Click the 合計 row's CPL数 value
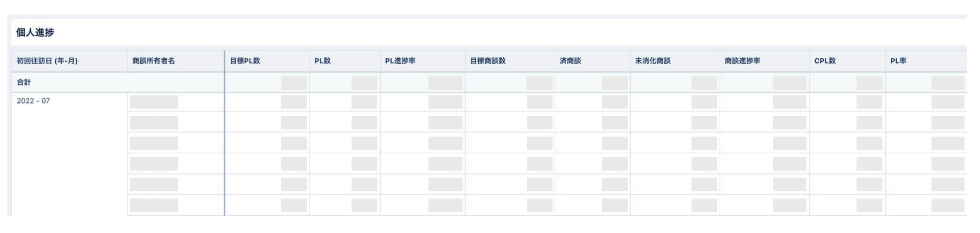980x233 pixels. click(x=869, y=83)
